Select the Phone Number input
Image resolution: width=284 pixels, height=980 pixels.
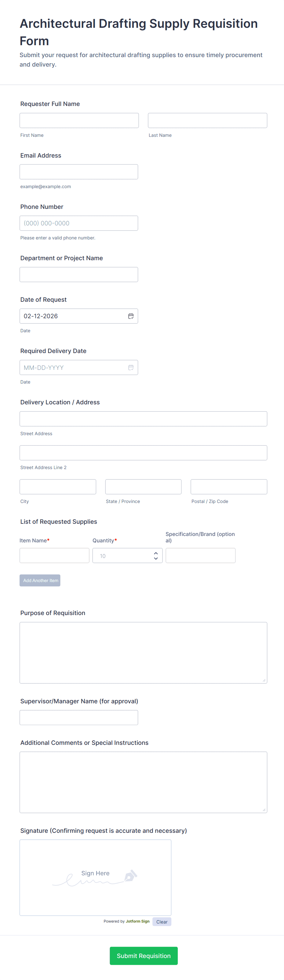[79, 223]
